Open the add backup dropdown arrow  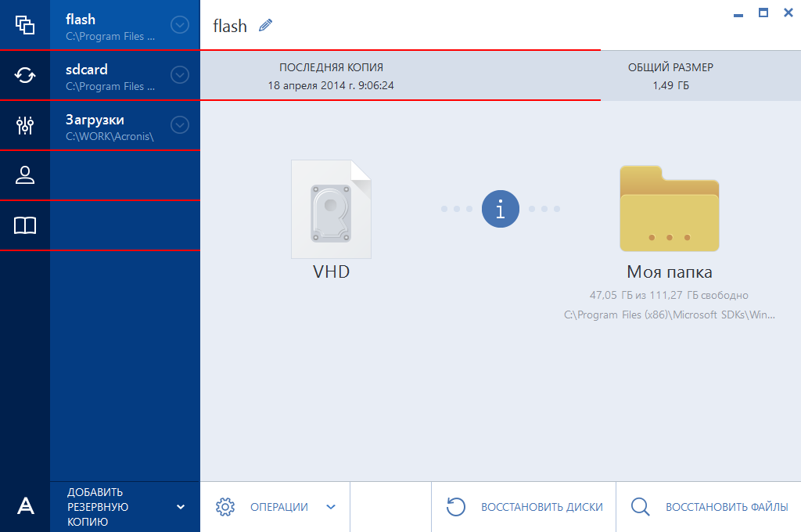tap(181, 507)
